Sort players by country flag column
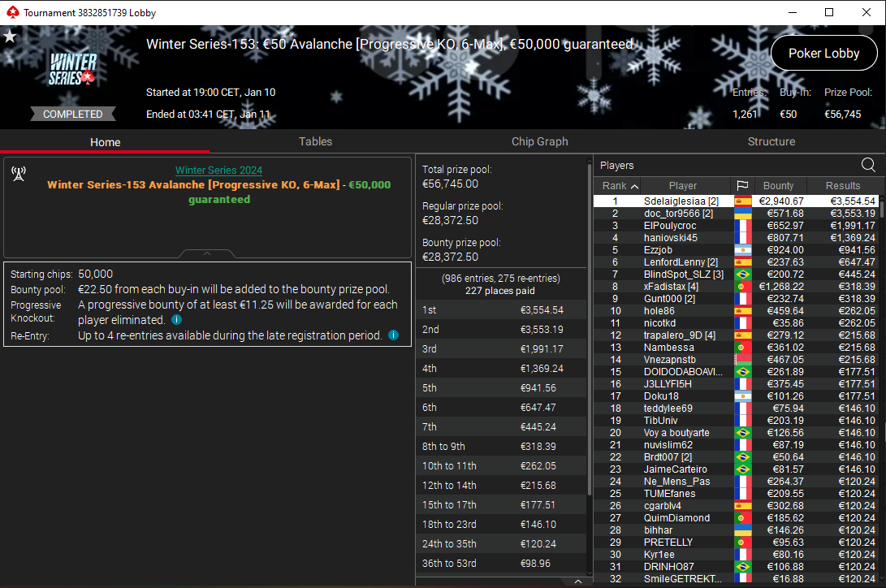Image resolution: width=886 pixels, height=588 pixels. 742,185
